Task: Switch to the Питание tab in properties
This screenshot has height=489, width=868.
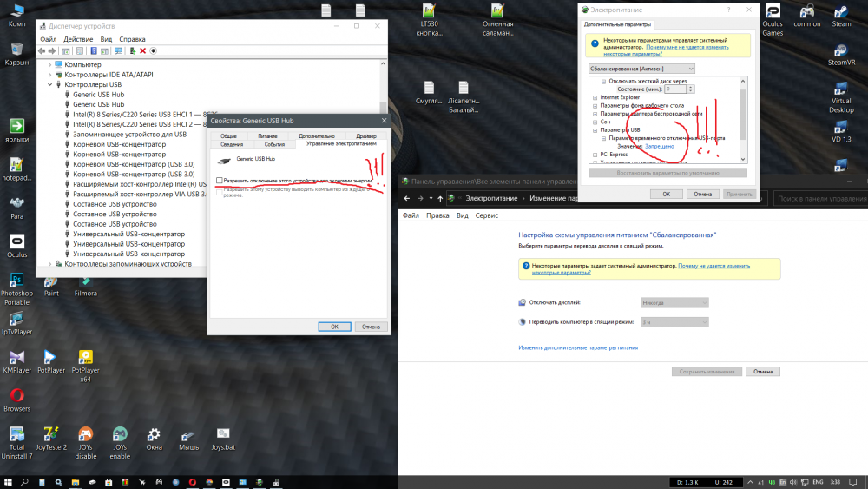Action: 267,135
